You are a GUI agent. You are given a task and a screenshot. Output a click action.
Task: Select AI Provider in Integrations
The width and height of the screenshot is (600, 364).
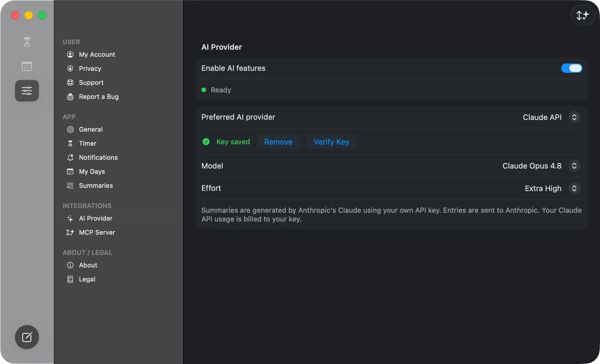(96, 218)
